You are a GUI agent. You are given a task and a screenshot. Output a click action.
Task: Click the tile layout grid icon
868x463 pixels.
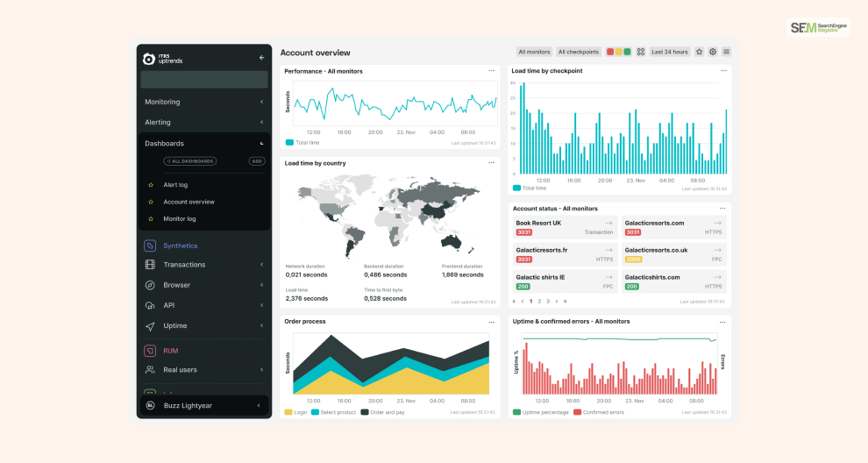pyautogui.click(x=641, y=52)
